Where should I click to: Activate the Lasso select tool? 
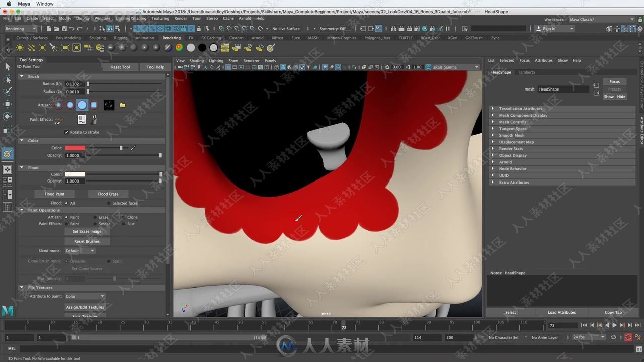click(7, 79)
